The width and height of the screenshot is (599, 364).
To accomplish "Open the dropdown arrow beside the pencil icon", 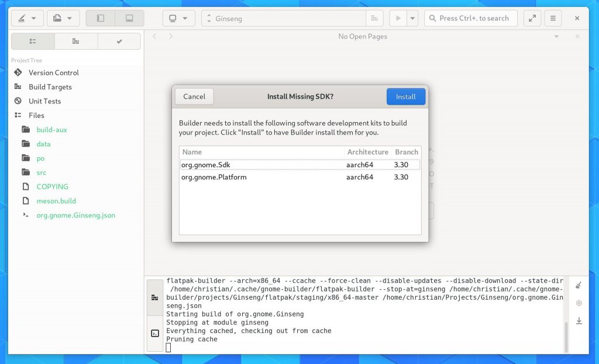I will click(33, 18).
